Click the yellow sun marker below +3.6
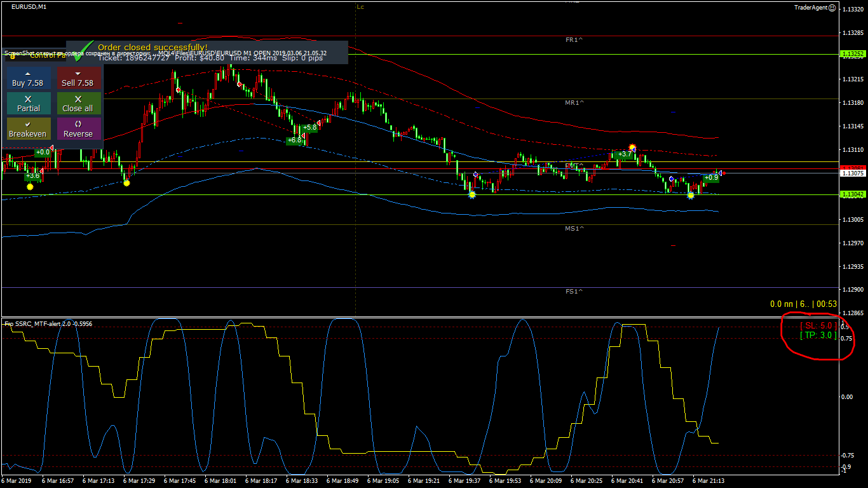 click(x=30, y=187)
